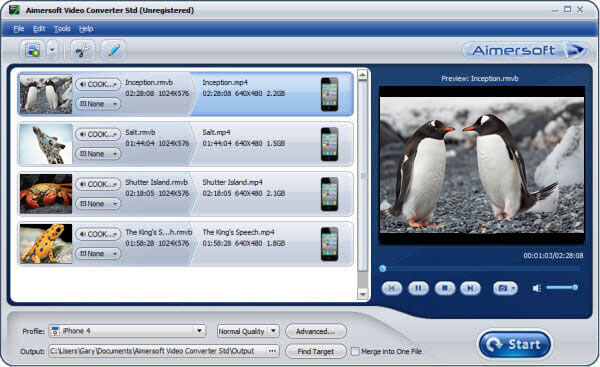Click the Add Files toolbar icon
600x367 pixels.
pyautogui.click(x=33, y=50)
